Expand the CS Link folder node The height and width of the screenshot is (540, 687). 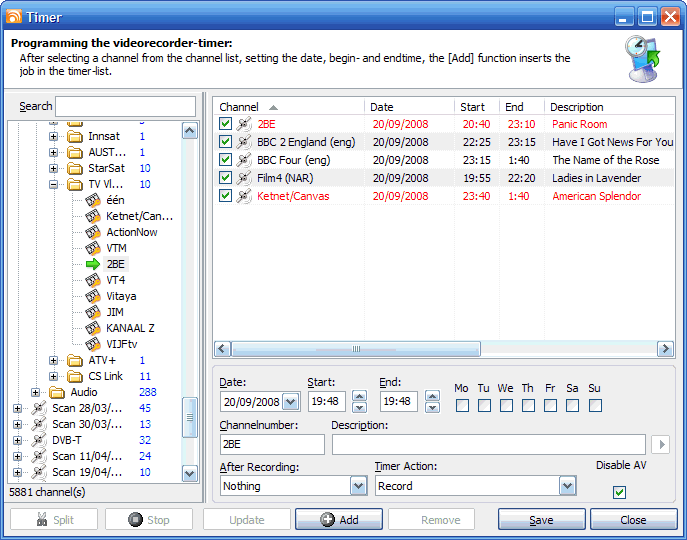[54, 376]
